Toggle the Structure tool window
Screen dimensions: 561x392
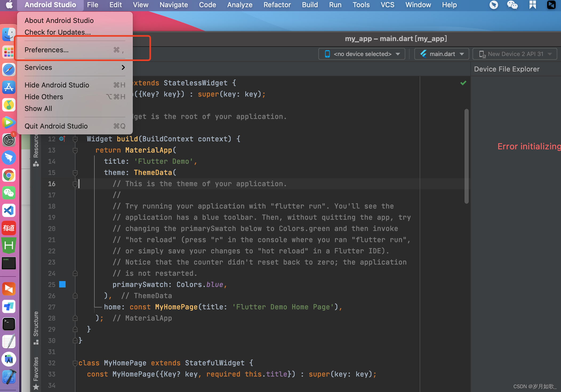pyautogui.click(x=36, y=327)
